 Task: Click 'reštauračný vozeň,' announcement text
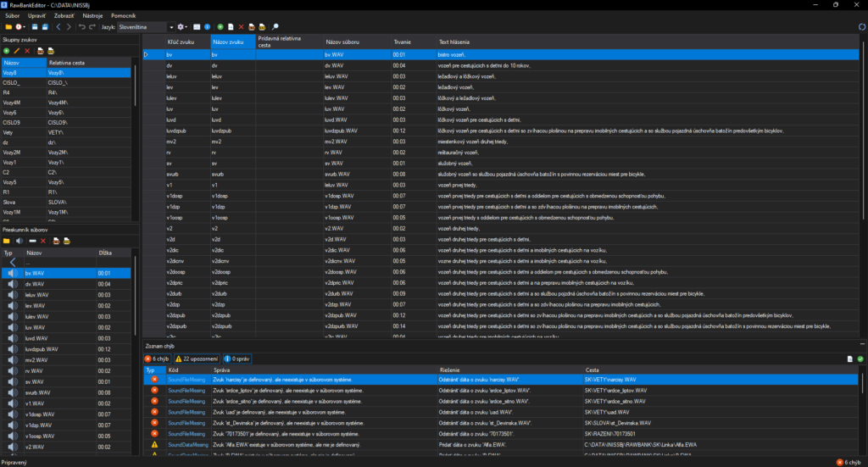(x=459, y=153)
